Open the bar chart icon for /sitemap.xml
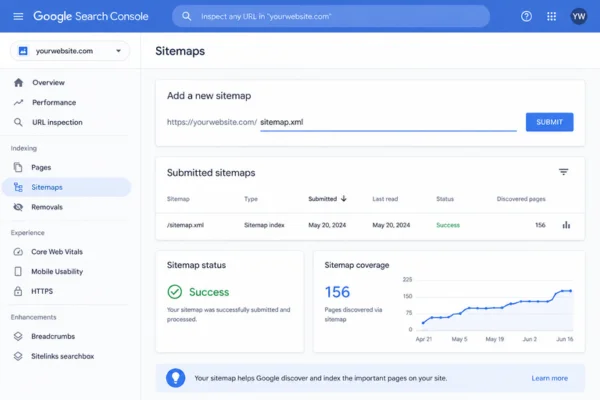Image resolution: width=600 pixels, height=400 pixels. 566,225
